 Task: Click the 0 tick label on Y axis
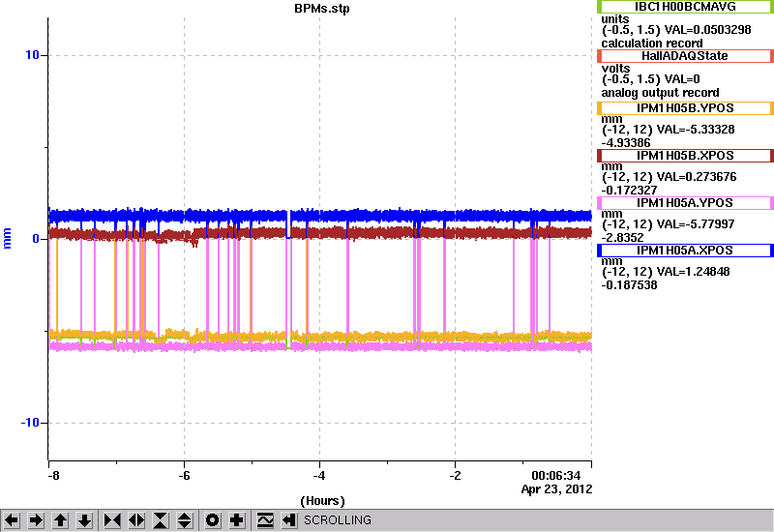[36, 239]
